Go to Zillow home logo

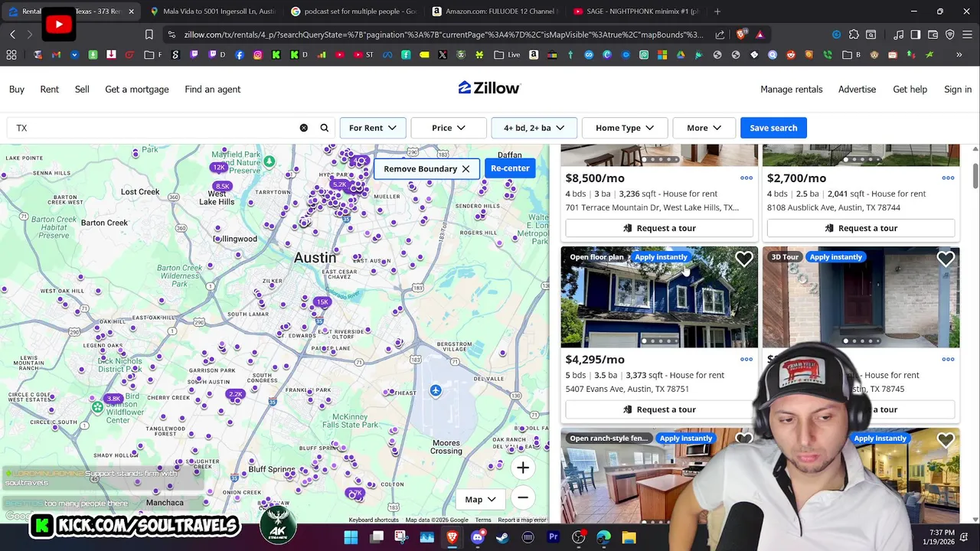click(x=489, y=88)
